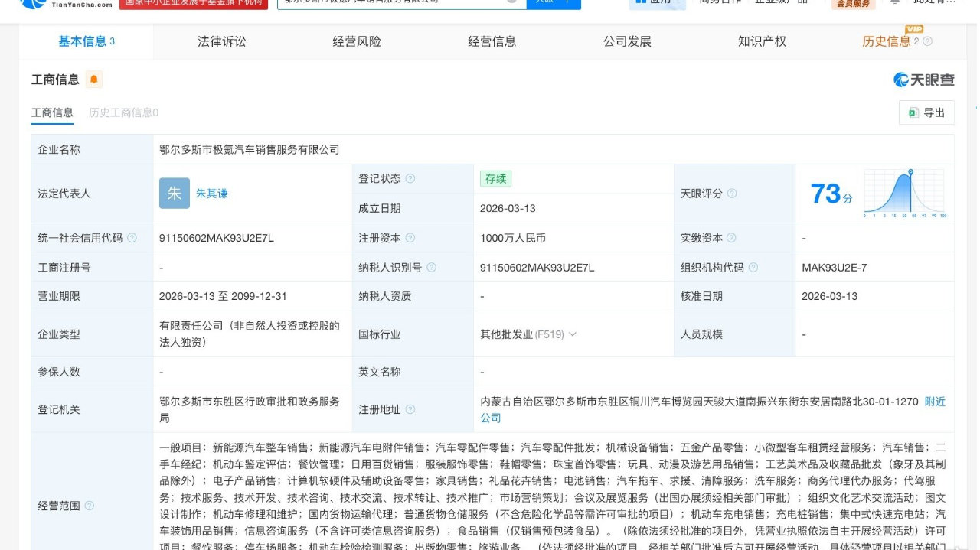The image size is (980, 550).
Task: Select the 工商信息 sub-tab
Action: pyautogui.click(x=52, y=112)
